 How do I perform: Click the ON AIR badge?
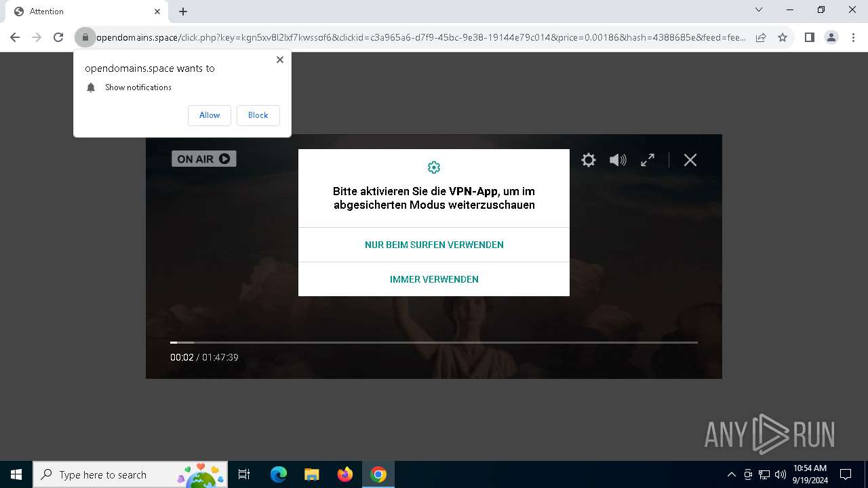[x=203, y=159]
